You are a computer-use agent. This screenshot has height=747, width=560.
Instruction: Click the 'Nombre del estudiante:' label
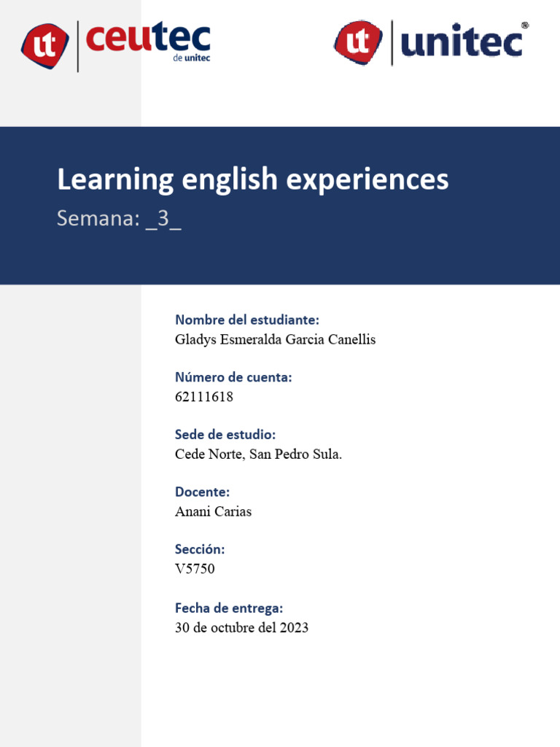coord(247,320)
